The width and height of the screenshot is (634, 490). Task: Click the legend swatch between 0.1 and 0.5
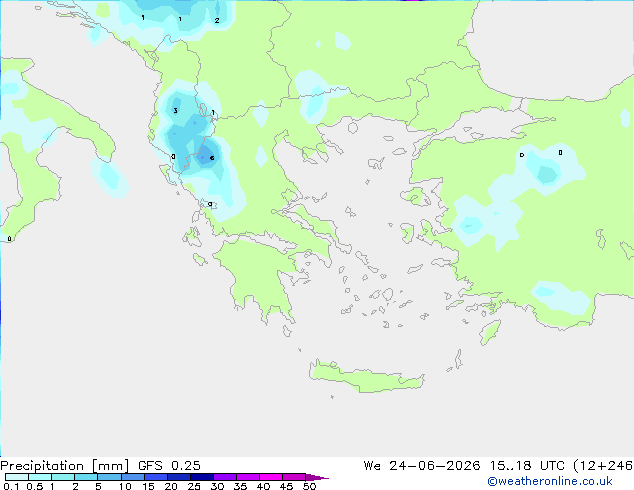(x=17, y=477)
